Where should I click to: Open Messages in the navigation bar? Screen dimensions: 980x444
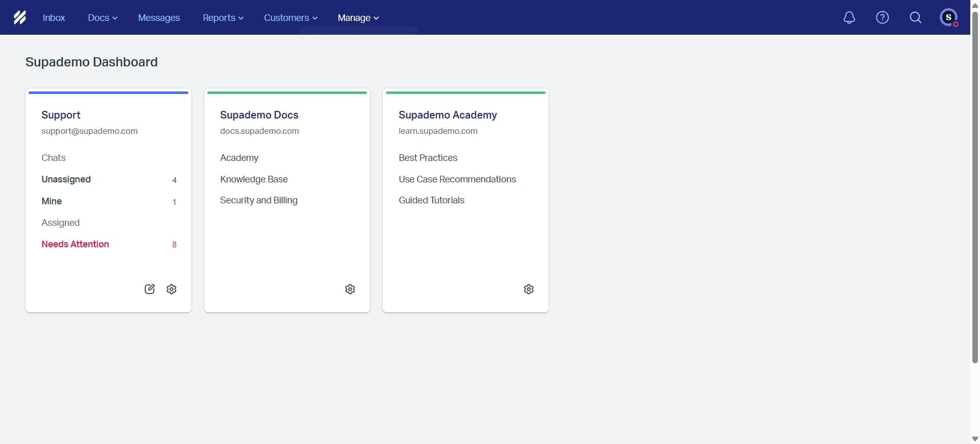(159, 17)
